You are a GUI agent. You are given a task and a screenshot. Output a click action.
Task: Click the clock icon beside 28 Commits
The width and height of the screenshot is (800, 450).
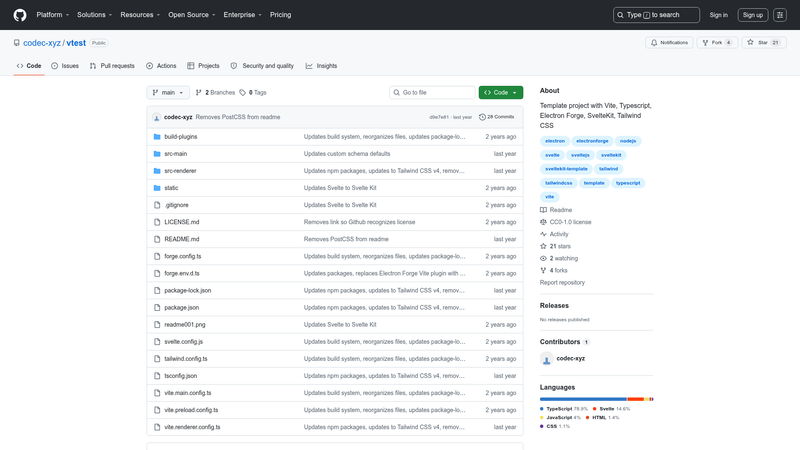(x=482, y=117)
